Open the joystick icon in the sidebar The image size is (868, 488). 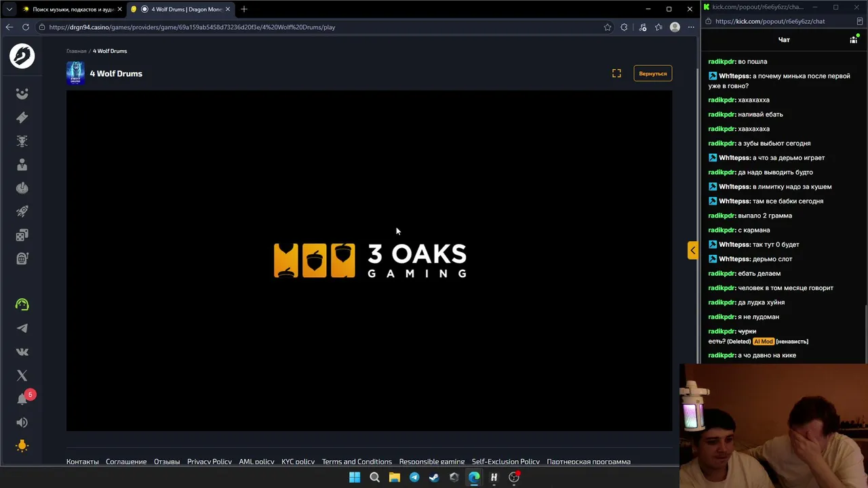22,188
